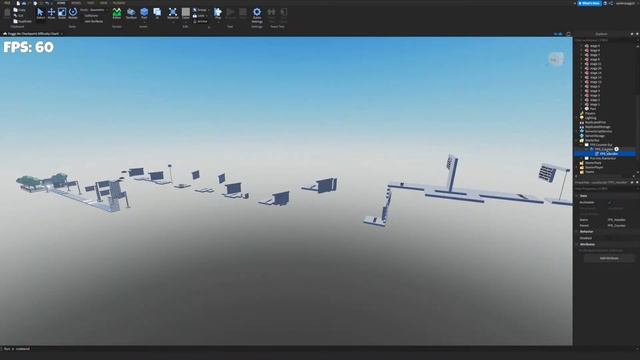The height and width of the screenshot is (360, 640).
Task: Select the FPS_Counter item in Explorer
Action: (604, 149)
